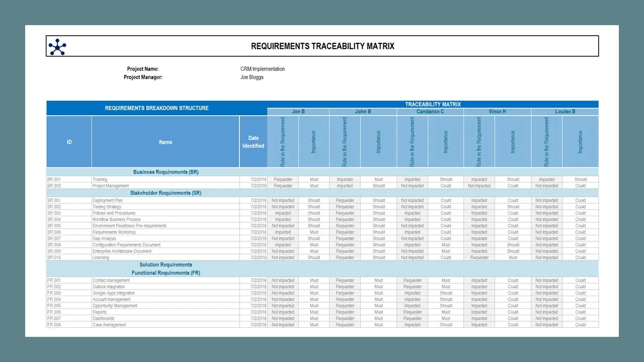Image resolution: width=644 pixels, height=362 pixels.
Task: Click the Vince H stakeholder header
Action: pos(497,112)
